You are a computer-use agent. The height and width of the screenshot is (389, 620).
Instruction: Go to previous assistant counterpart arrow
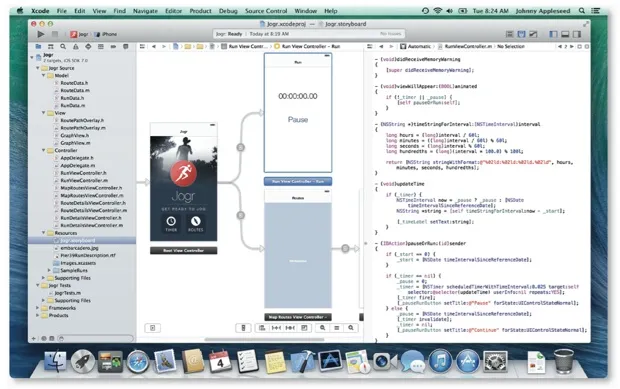pos(560,47)
